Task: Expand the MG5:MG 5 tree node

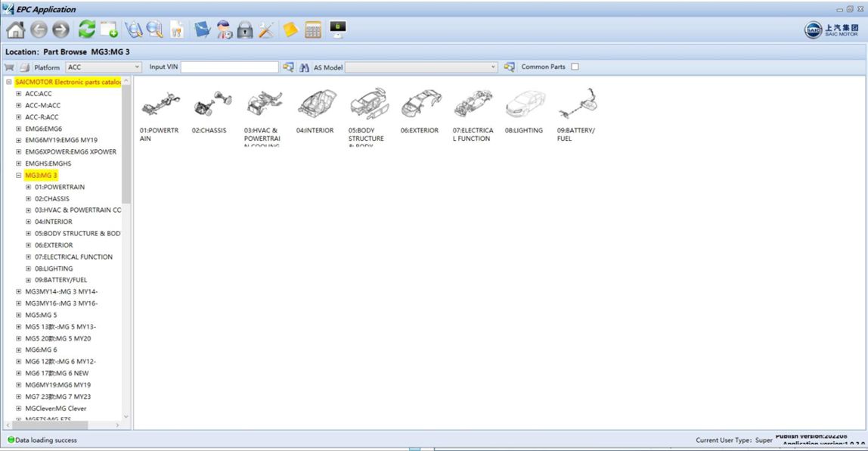Action: (x=18, y=315)
